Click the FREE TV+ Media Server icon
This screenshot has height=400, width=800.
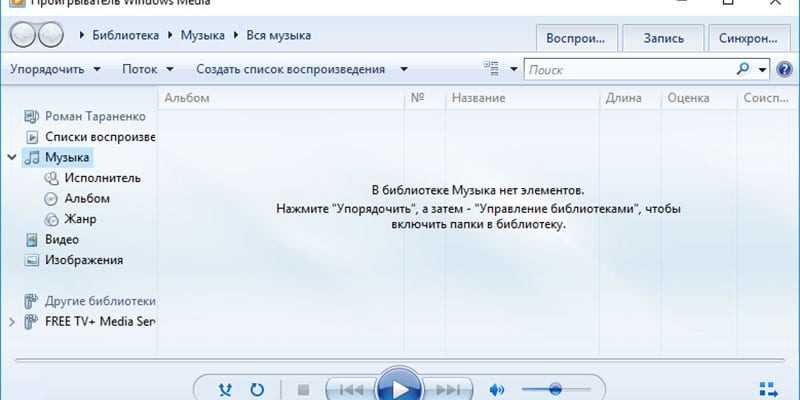[32, 321]
